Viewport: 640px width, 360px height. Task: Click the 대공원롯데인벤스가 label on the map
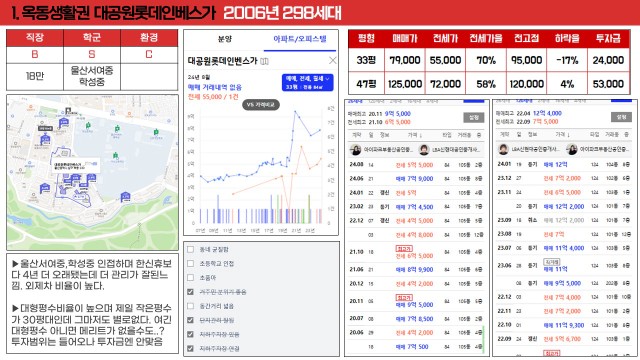pyautogui.click(x=76, y=165)
